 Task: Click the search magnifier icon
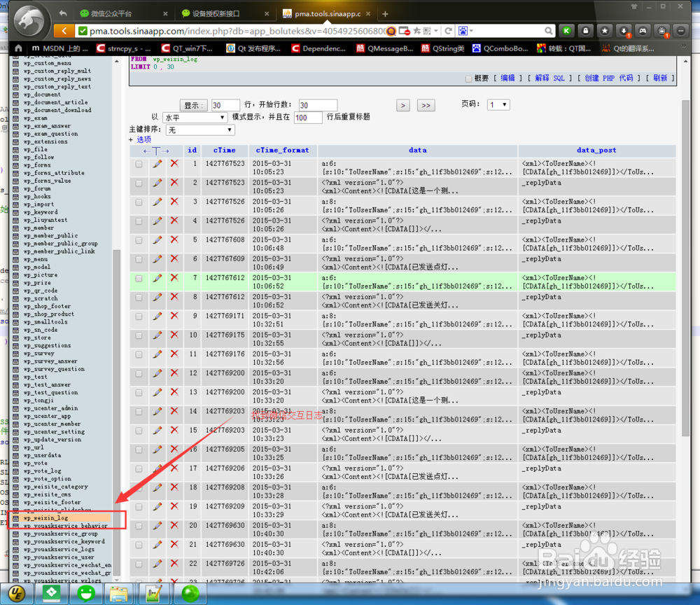(x=549, y=31)
